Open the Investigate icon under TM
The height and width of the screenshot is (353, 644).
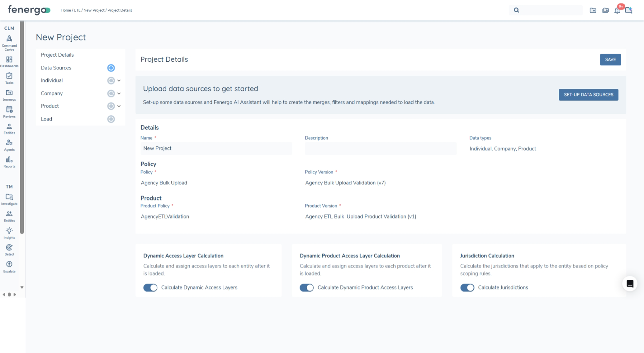click(x=9, y=198)
